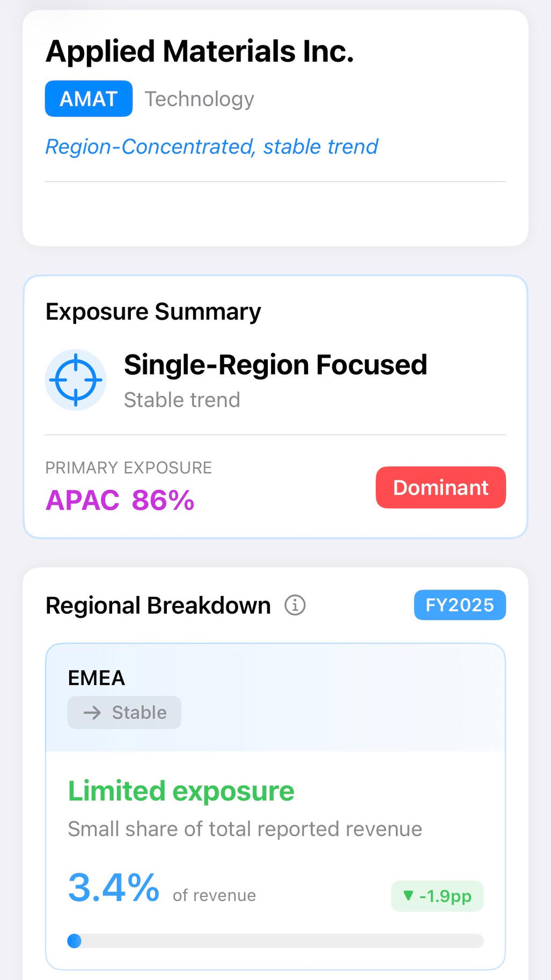Open the Region-Concentrated, stable trend link
This screenshot has width=551, height=980.
[x=211, y=146]
